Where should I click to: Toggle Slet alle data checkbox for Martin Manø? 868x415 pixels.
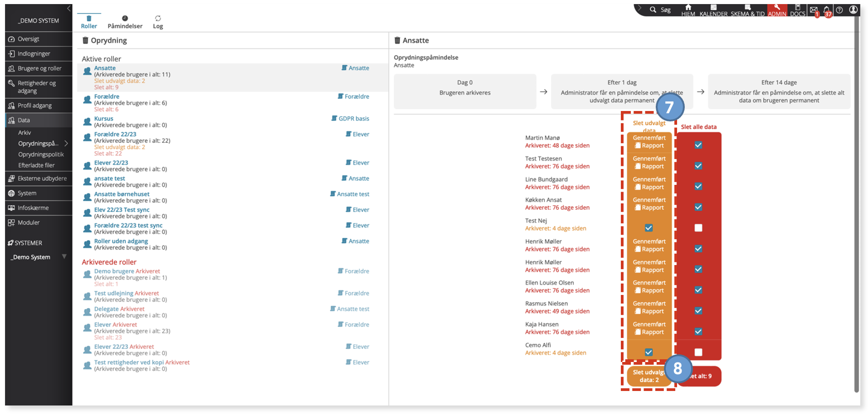(698, 145)
